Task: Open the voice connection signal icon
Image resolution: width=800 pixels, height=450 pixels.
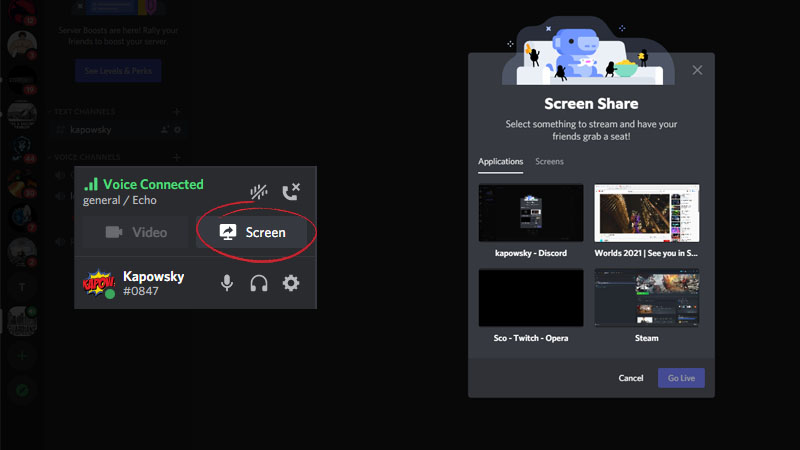Action: tap(91, 184)
